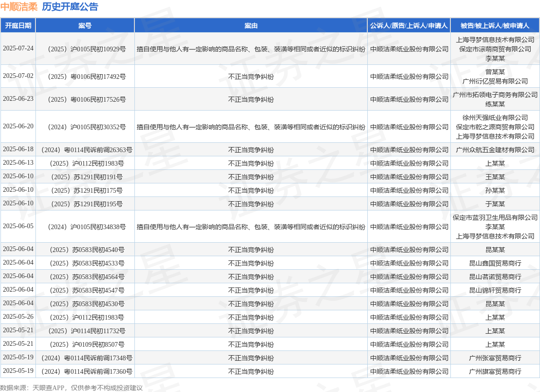
Task: Click defendant 广州市拓领电子商务有限公司
Action: [x=495, y=95]
